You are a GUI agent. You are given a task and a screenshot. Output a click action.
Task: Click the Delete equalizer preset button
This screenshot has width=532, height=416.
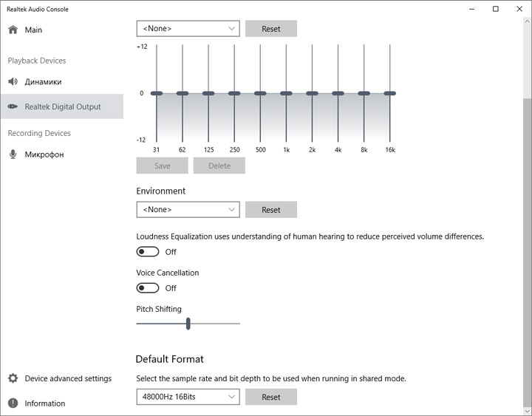coord(219,166)
